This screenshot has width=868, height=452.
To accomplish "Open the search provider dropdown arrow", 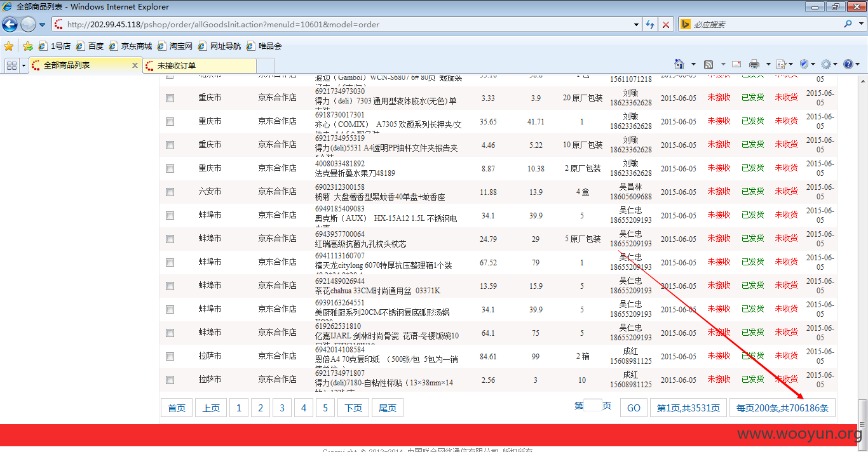I will tap(860, 24).
